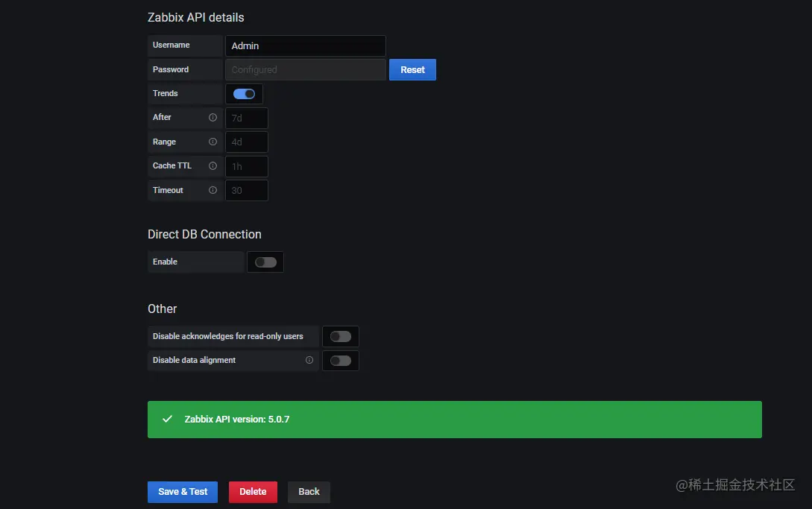Click the Timeout info icon

point(213,190)
